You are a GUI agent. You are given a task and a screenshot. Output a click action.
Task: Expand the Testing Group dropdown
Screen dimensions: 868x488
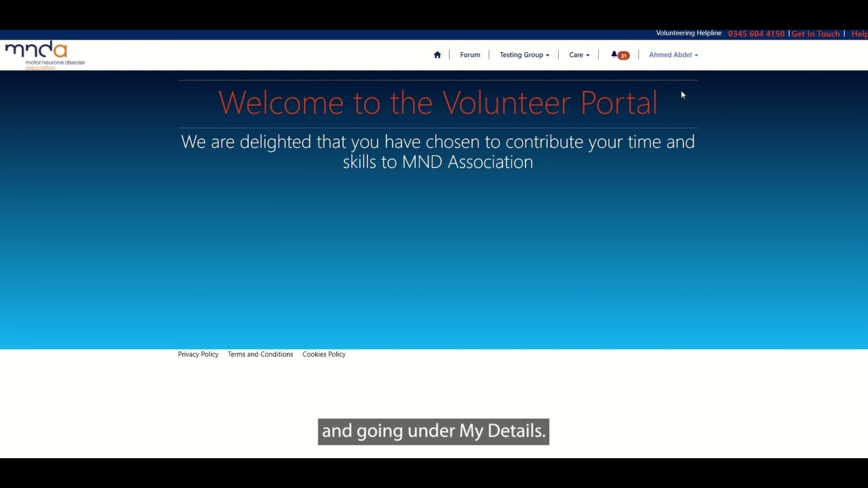[524, 55]
